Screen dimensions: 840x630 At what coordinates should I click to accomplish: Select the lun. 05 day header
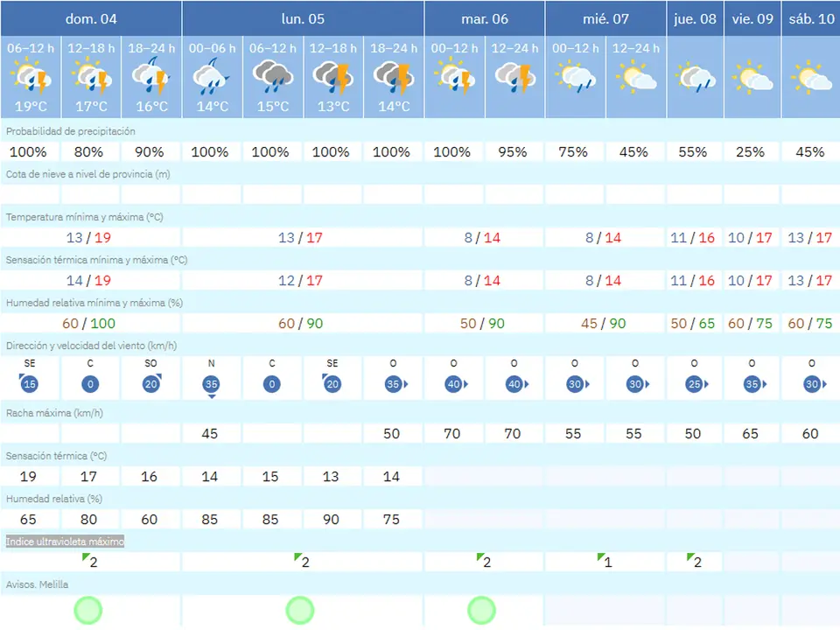point(304,18)
